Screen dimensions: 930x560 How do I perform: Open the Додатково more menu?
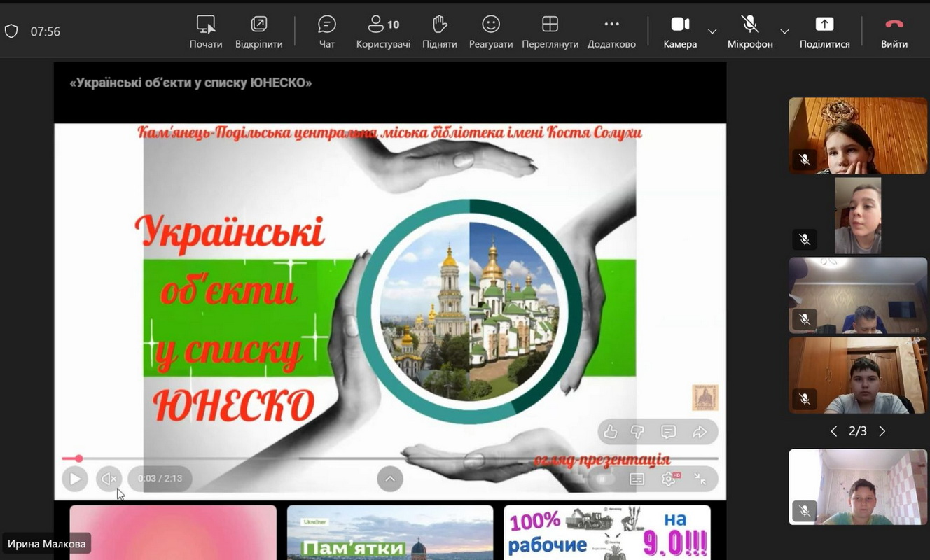pyautogui.click(x=611, y=32)
